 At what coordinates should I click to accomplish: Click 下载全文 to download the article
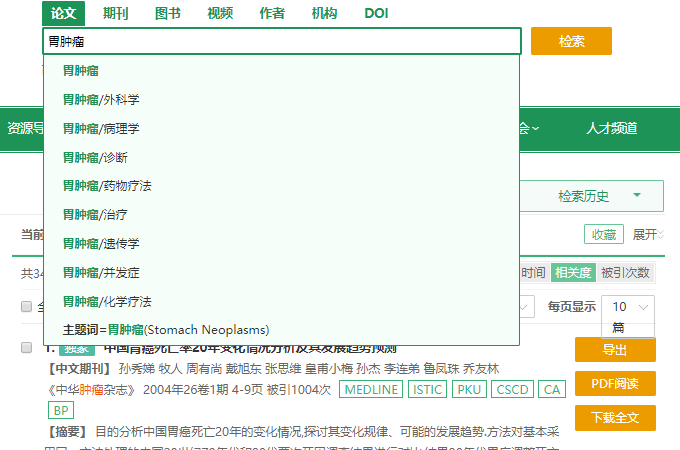tap(614, 416)
